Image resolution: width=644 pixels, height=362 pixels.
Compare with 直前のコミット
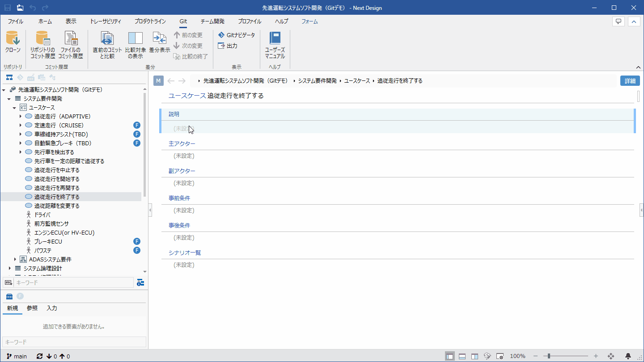click(x=107, y=45)
